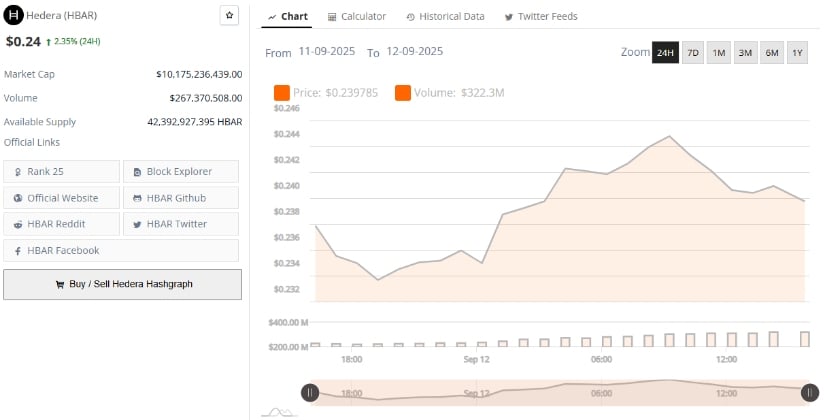The image size is (825, 420).
Task: Select the 1Y zoom range
Action: point(797,53)
